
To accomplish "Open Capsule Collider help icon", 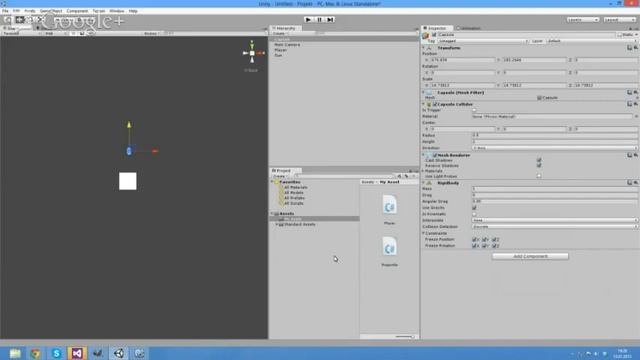I will pos(629,104).
